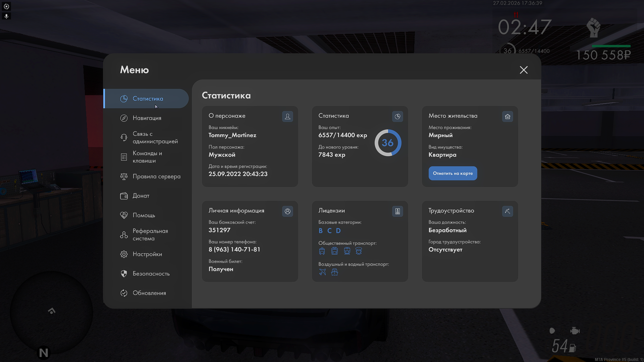644x362 pixels.
Task: Click the hammer icon in Трудоустройство card
Action: pyautogui.click(x=507, y=211)
